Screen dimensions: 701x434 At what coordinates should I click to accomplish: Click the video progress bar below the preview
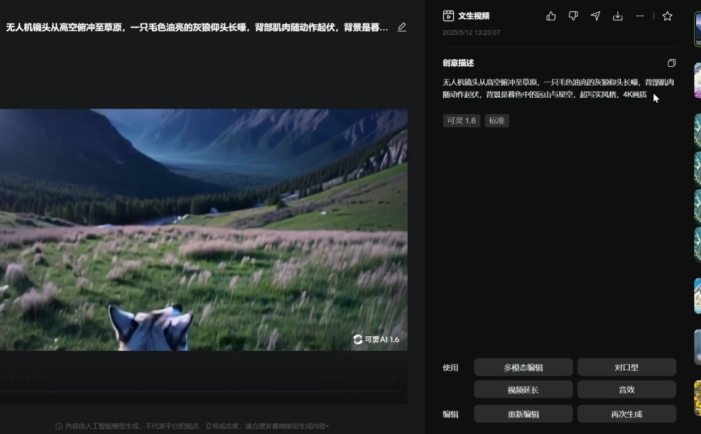coord(199,392)
